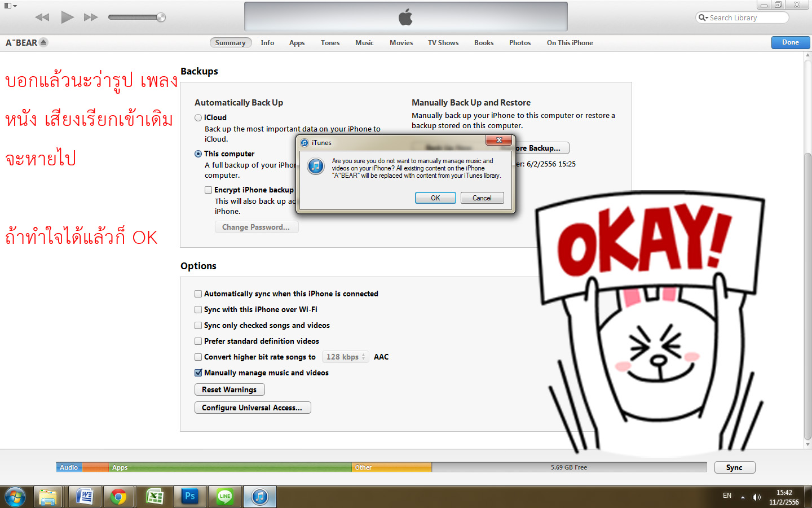Open LINE app from taskbar

coord(225,497)
